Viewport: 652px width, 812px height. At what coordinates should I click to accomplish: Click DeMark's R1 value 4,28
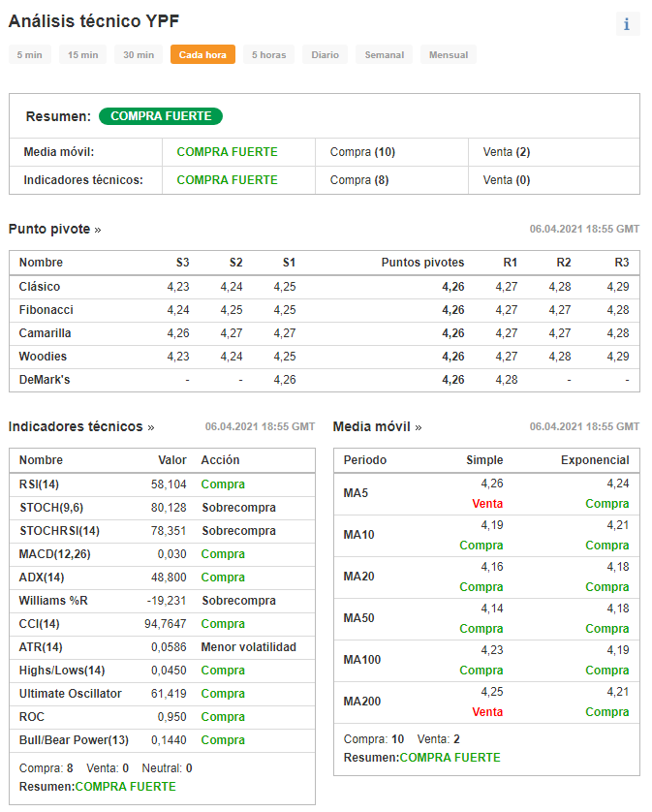[x=507, y=380]
